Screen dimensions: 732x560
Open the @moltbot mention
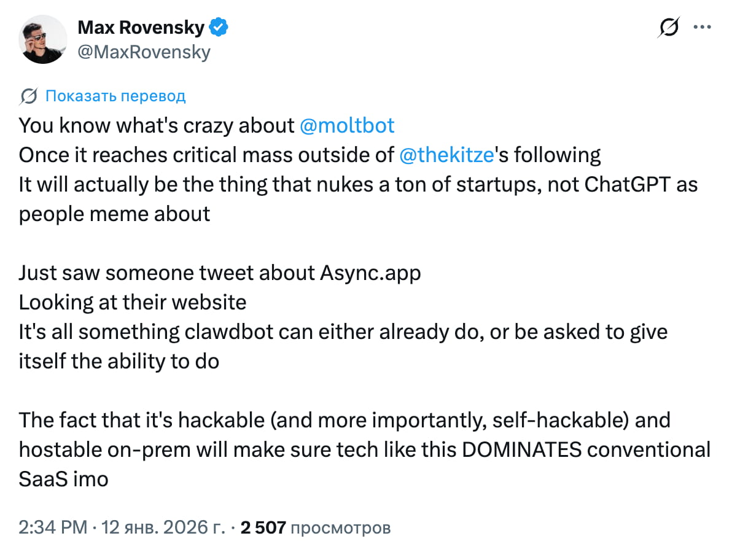(x=347, y=125)
